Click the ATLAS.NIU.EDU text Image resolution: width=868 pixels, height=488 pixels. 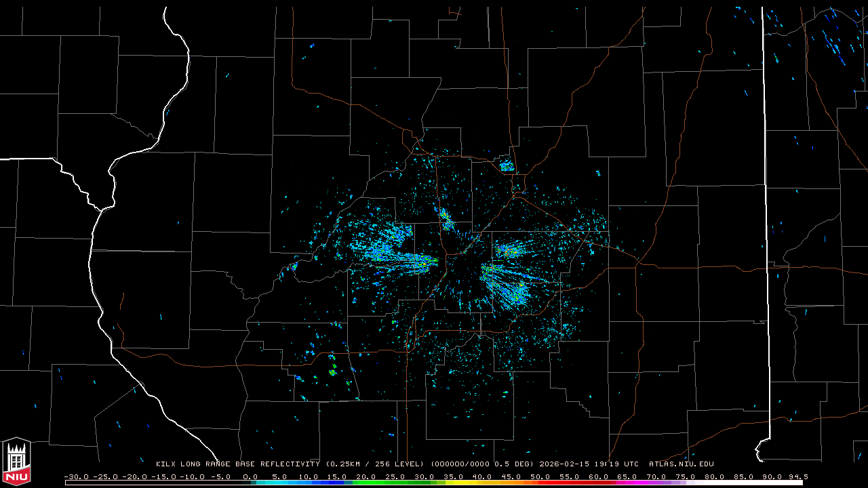pyautogui.click(x=681, y=464)
